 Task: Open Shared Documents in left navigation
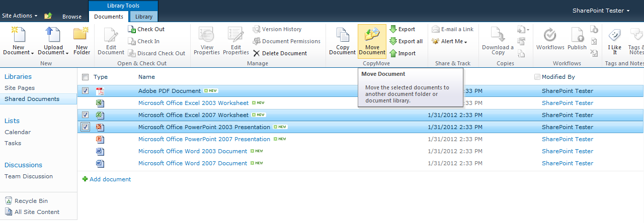click(x=32, y=99)
